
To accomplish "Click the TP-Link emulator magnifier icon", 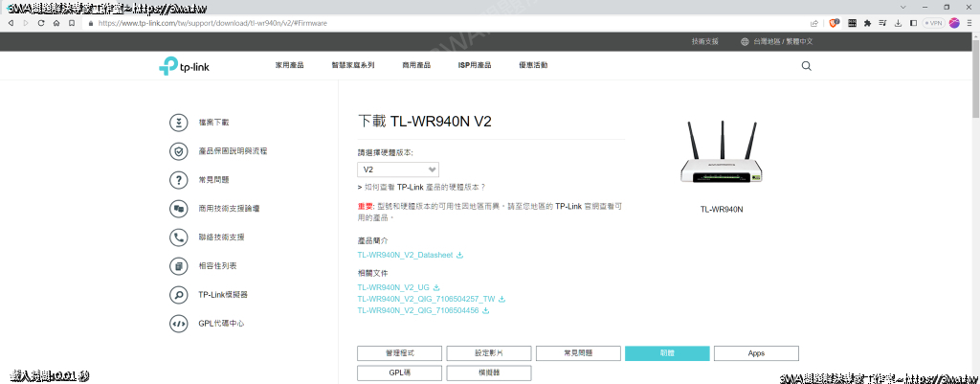I will click(x=178, y=295).
